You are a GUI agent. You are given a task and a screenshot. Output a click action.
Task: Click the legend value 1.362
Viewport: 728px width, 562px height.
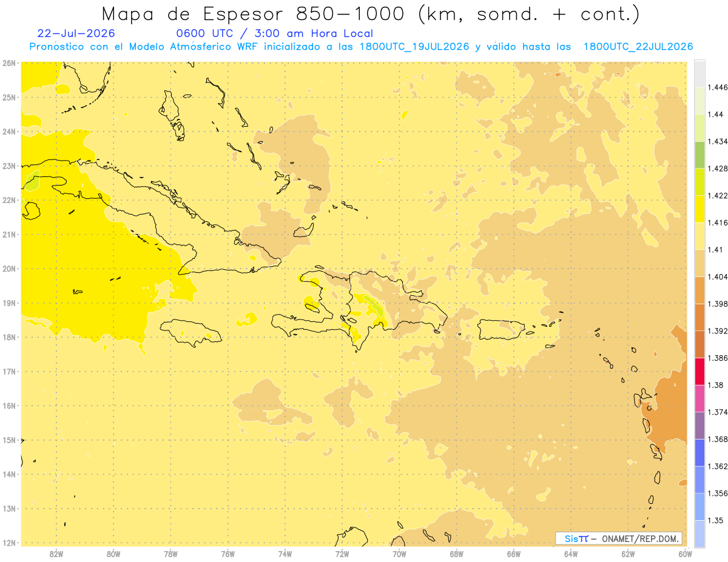click(x=718, y=466)
